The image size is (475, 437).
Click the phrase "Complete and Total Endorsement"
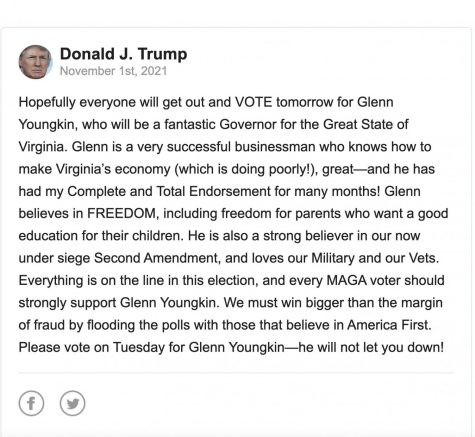tap(169, 191)
